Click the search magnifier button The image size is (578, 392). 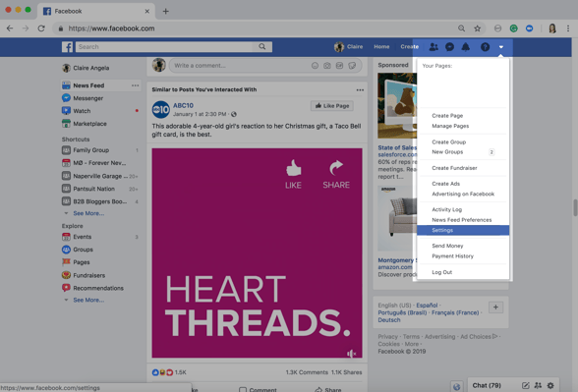pyautogui.click(x=262, y=47)
